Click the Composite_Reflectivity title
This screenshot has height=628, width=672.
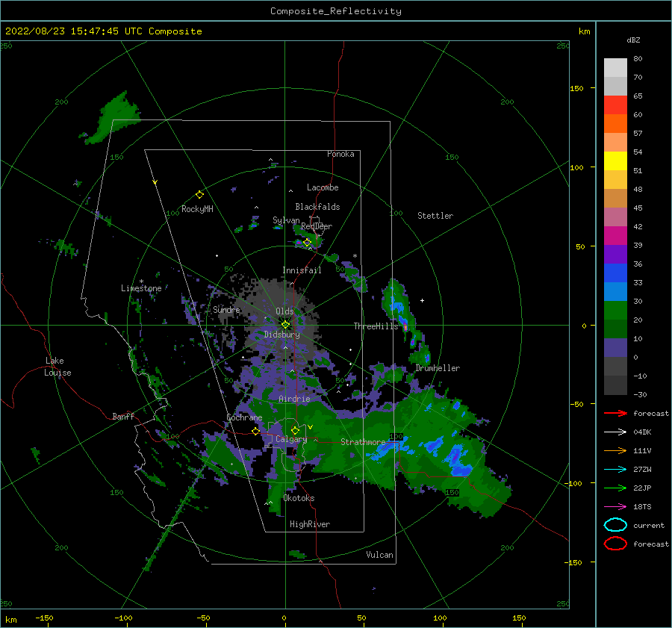(x=336, y=11)
